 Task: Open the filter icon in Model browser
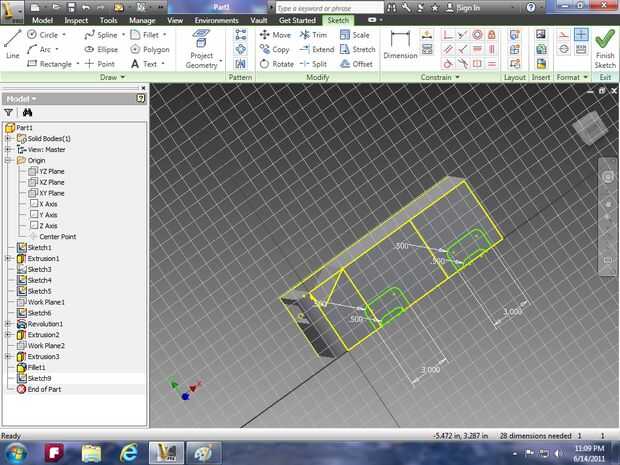[x=10, y=114]
